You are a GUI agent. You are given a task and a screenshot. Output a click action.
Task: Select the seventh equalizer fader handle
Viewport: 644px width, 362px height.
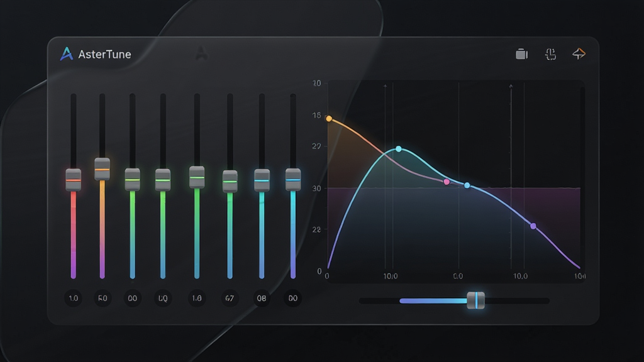[262, 180]
